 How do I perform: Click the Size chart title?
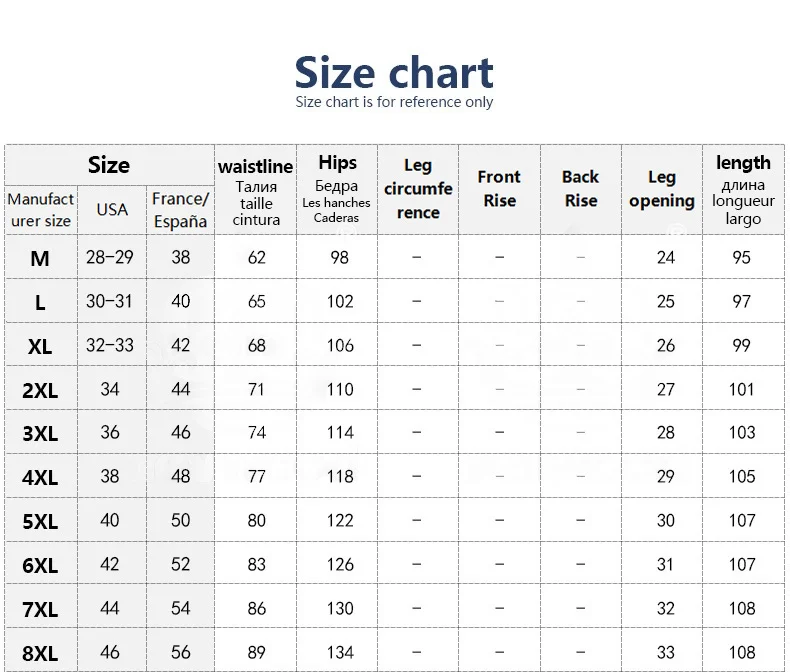click(x=394, y=73)
